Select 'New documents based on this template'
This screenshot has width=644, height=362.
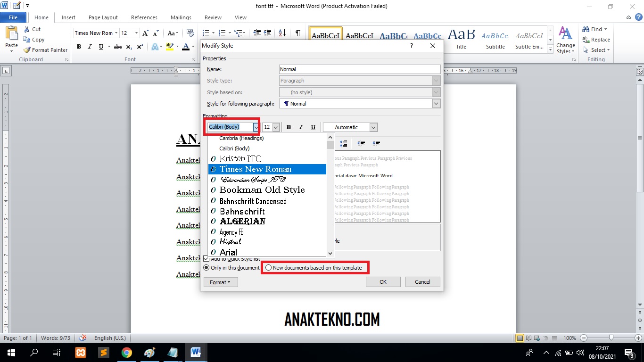click(269, 268)
